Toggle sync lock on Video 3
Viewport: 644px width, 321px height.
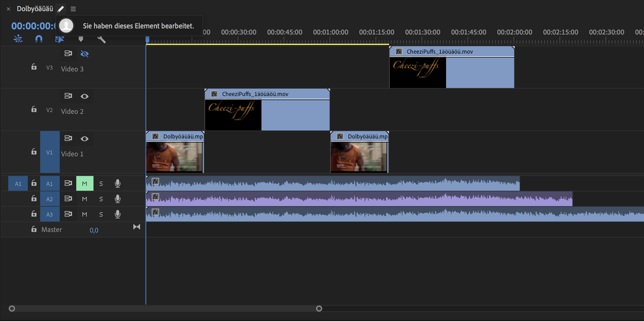point(68,53)
